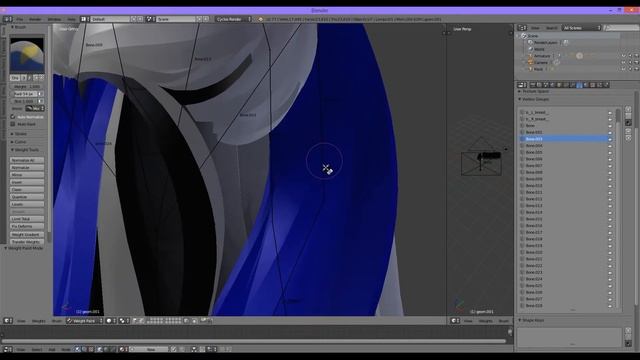Open the Render menu

click(35, 19)
